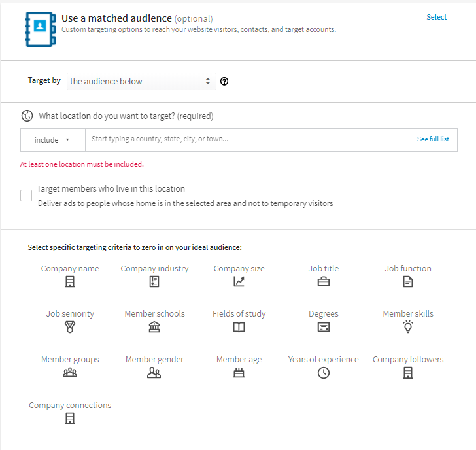Select the Fields of study book icon
This screenshot has height=450, width=476.
pos(239,327)
